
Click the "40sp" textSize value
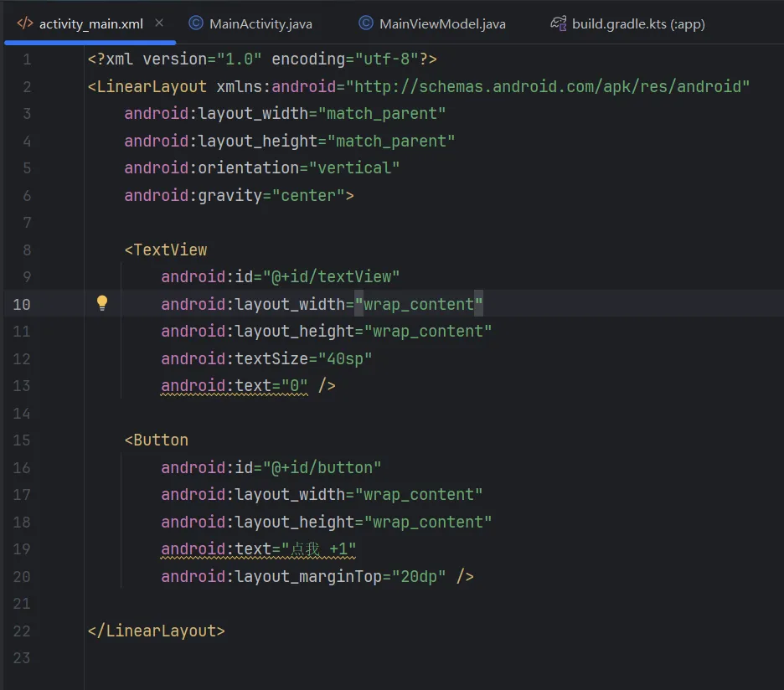click(x=339, y=358)
